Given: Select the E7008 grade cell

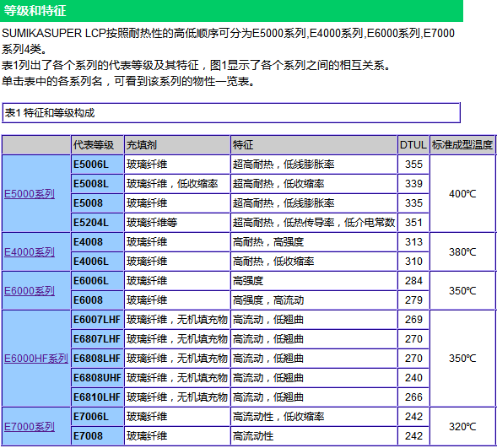Looking at the screenshot, I should tap(97, 436).
